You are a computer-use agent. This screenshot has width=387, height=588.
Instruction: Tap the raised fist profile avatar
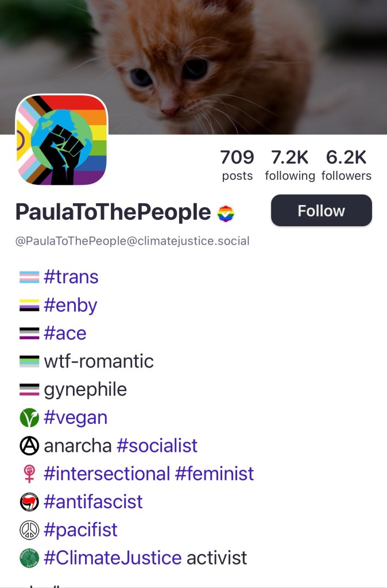tap(61, 141)
